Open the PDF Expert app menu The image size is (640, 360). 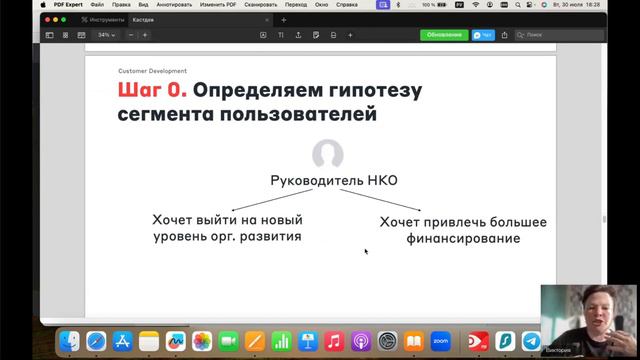(x=68, y=4)
